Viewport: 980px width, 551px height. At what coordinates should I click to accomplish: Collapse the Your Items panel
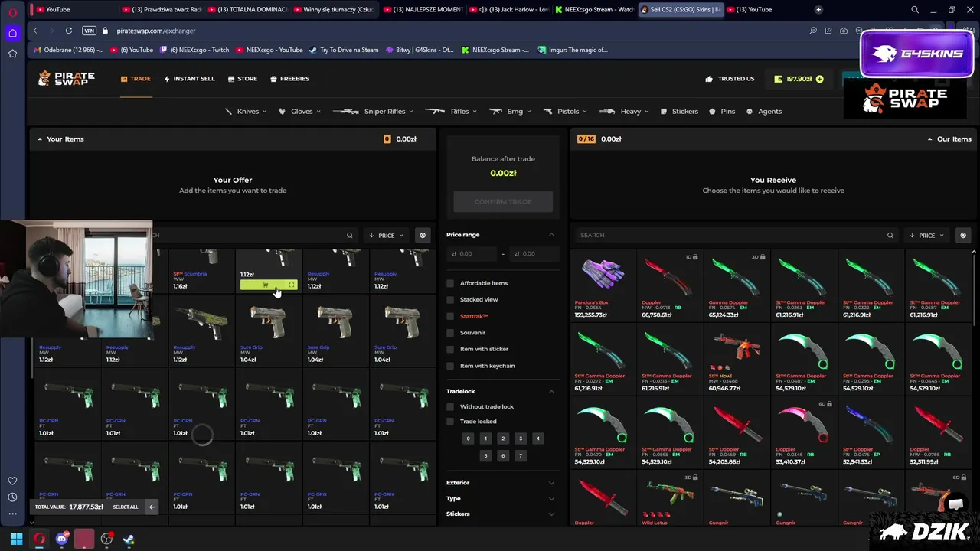coord(40,139)
